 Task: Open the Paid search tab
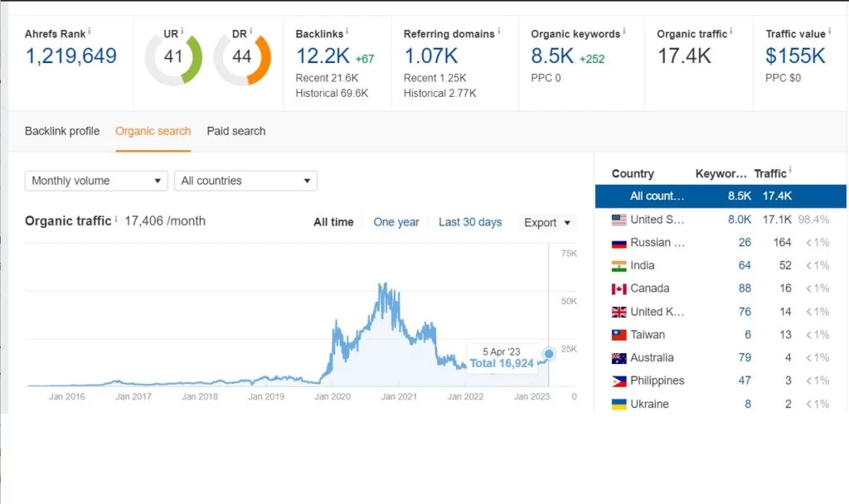236,131
